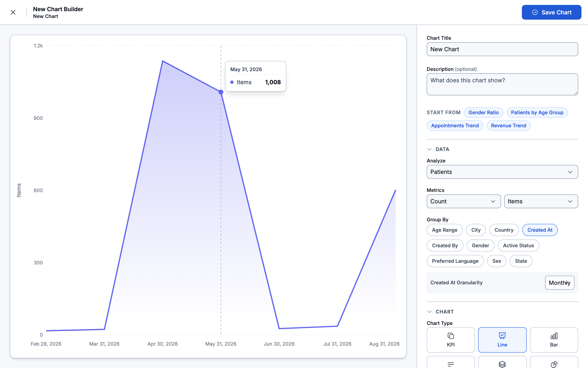Viewport: 588px width, 368px height.
Task: Click the Apr 30, 2026 axis label
Action: (x=163, y=344)
